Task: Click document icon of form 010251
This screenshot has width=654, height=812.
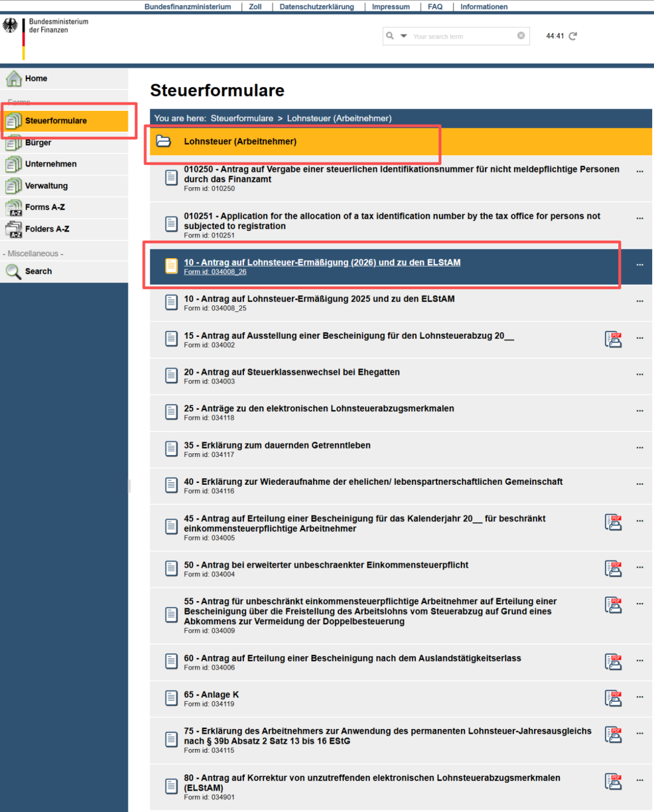Action: tap(171, 224)
